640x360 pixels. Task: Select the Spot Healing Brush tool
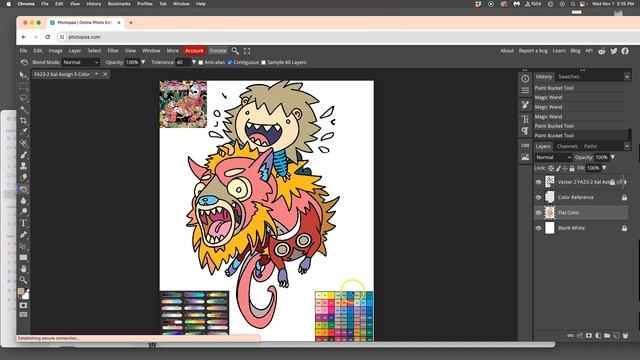23,143
